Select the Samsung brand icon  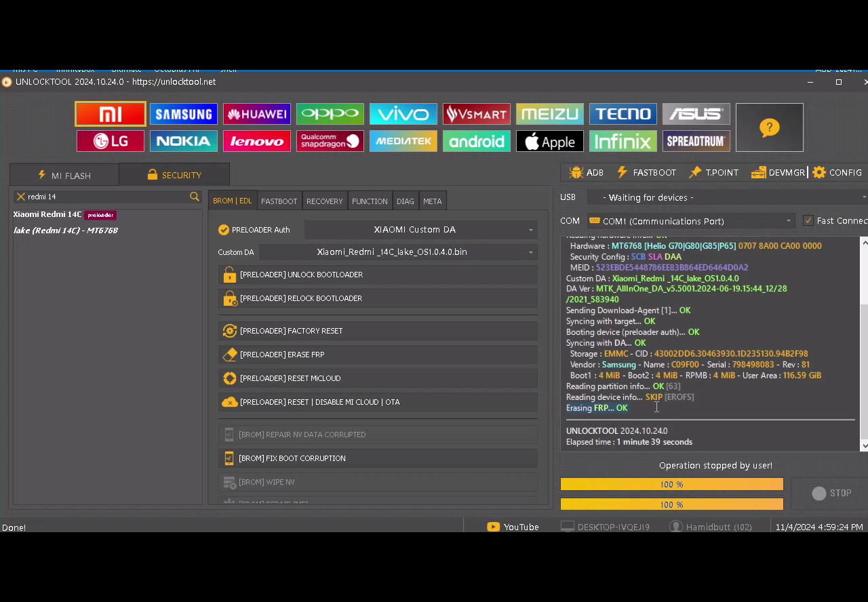(184, 114)
